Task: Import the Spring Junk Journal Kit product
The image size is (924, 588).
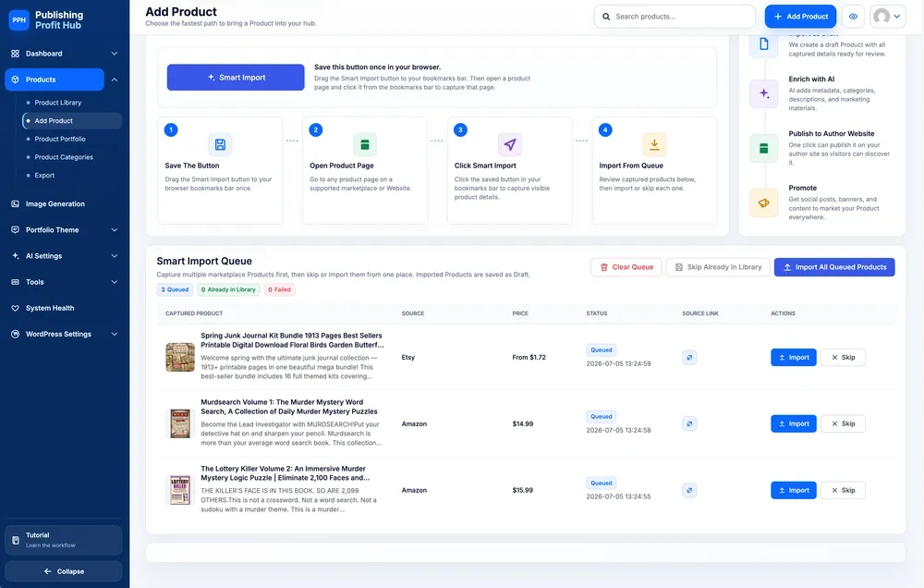Action: pyautogui.click(x=793, y=358)
